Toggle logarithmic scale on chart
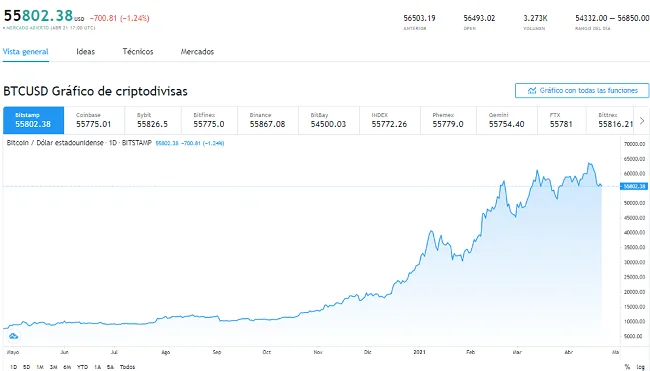The height and width of the screenshot is (371, 650). [x=640, y=367]
